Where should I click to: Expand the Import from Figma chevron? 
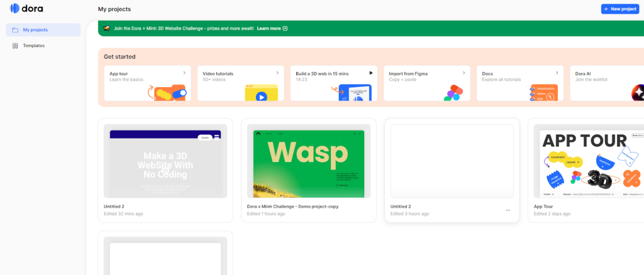[x=464, y=73]
